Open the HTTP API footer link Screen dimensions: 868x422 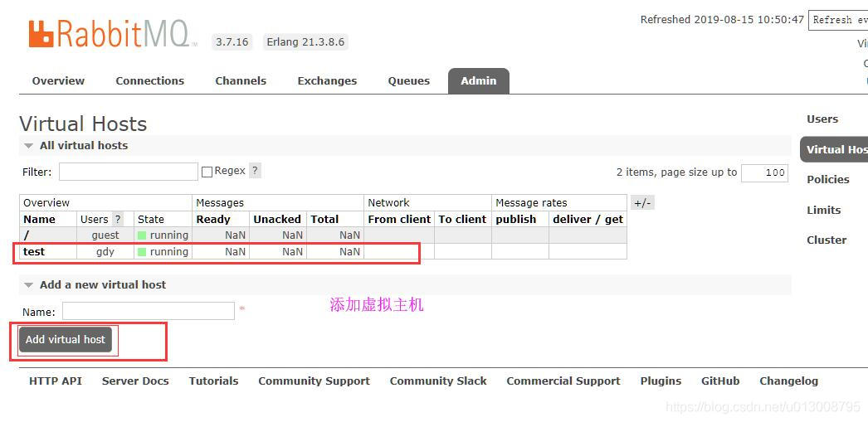pos(56,381)
